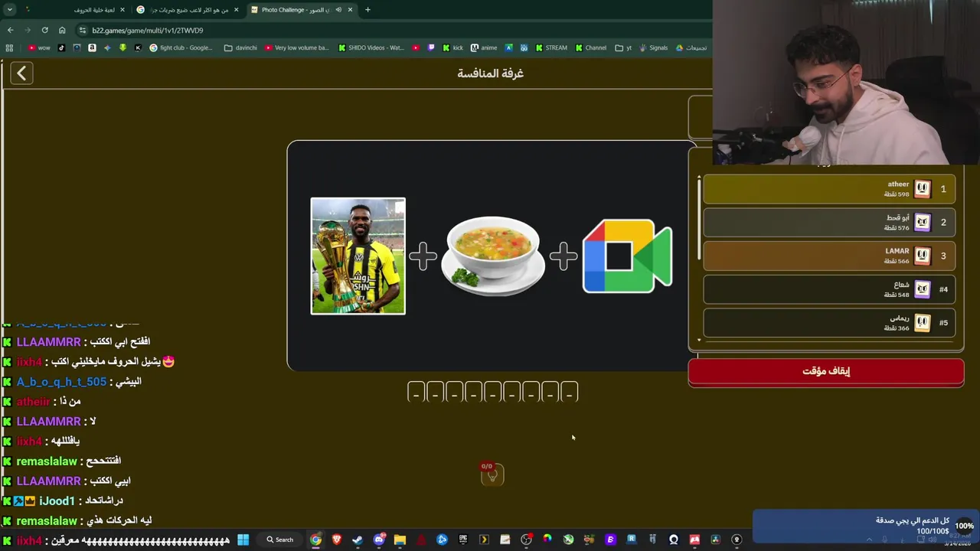980x551 pixels.
Task: Open the apps grid in bookmarks bar
Action: [9, 47]
